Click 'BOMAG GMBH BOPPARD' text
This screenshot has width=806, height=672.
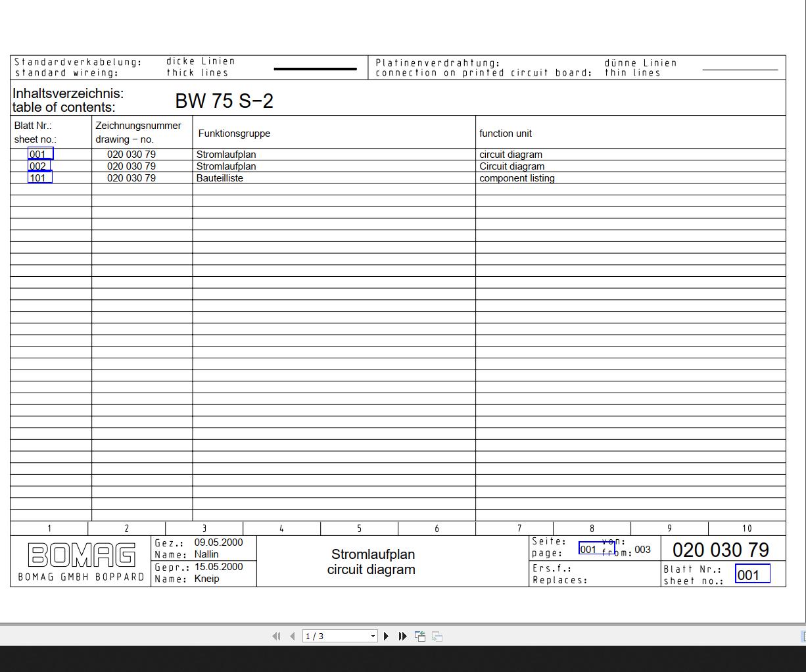click(x=81, y=577)
